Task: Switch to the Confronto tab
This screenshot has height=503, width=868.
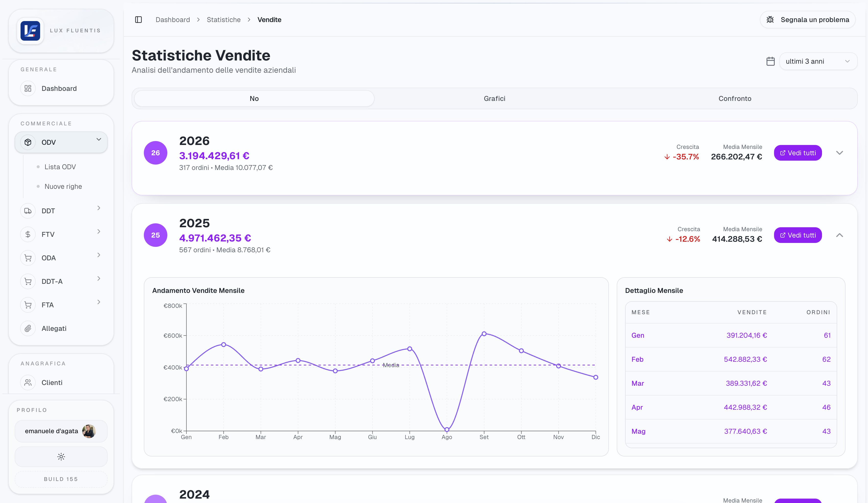Action: coord(735,99)
